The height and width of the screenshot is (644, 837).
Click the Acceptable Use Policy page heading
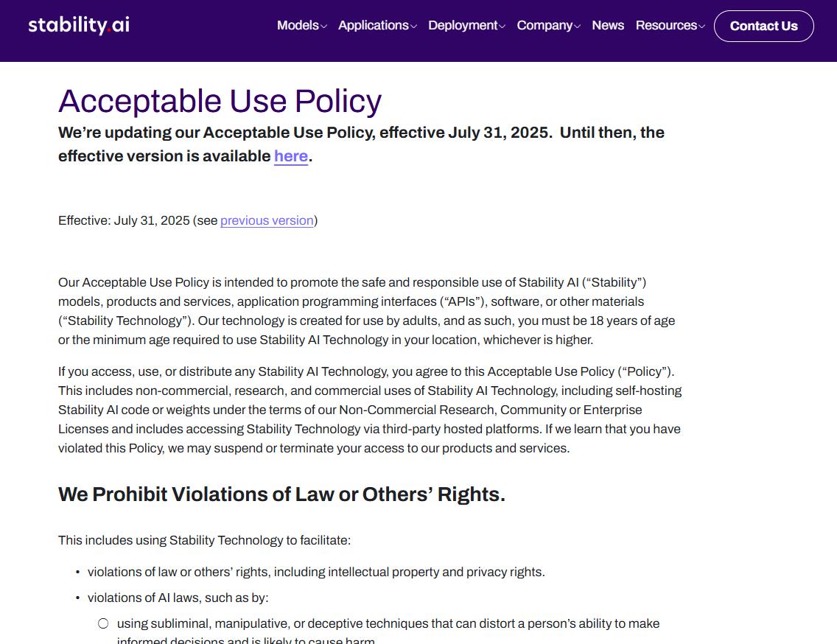pyautogui.click(x=220, y=101)
